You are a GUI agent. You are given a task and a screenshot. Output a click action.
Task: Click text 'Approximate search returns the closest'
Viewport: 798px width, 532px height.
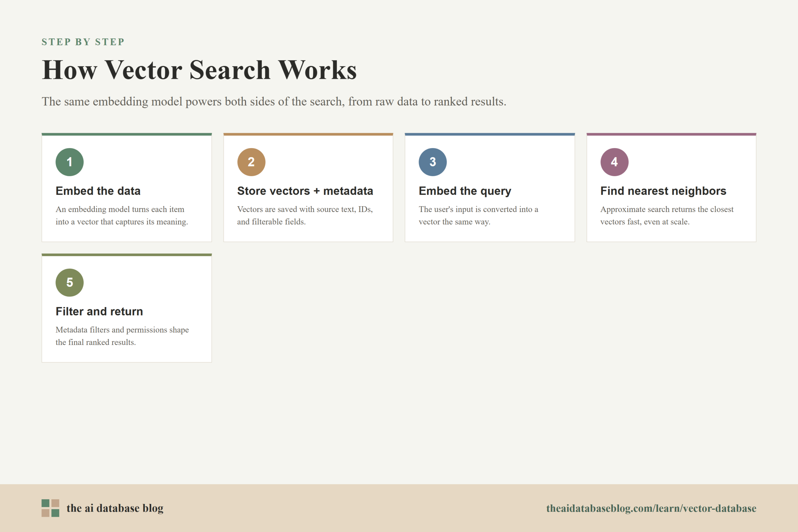click(x=667, y=209)
